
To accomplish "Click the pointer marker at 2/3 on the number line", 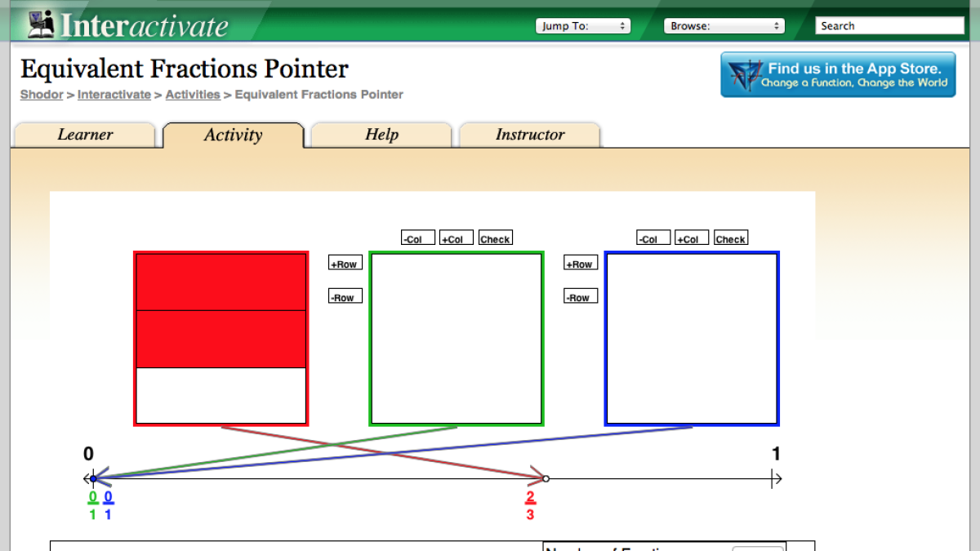I will point(546,478).
